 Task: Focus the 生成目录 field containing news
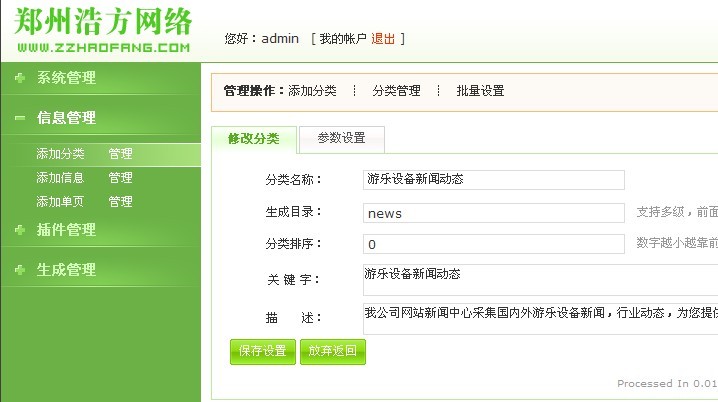pos(494,213)
